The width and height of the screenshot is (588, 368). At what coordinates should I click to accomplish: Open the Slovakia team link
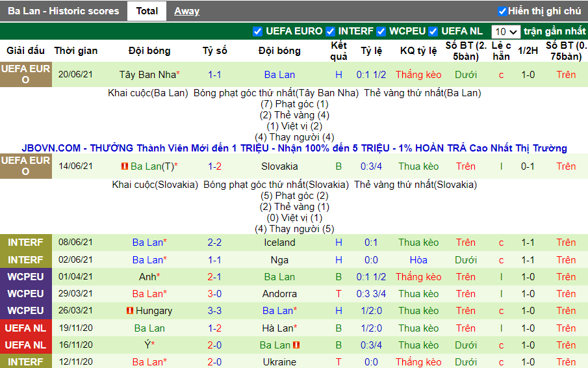click(279, 166)
